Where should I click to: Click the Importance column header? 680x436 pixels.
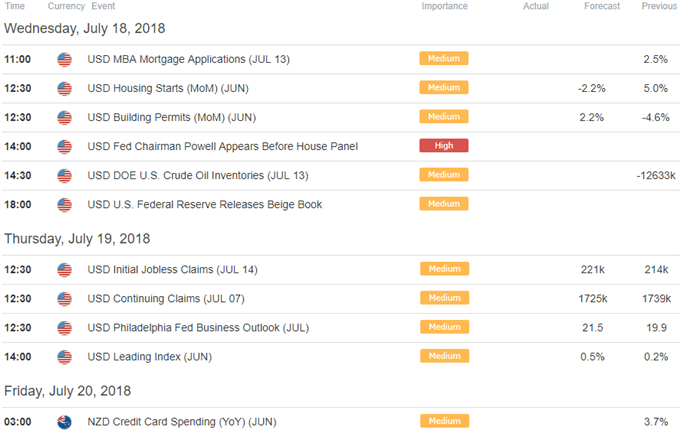(x=445, y=6)
